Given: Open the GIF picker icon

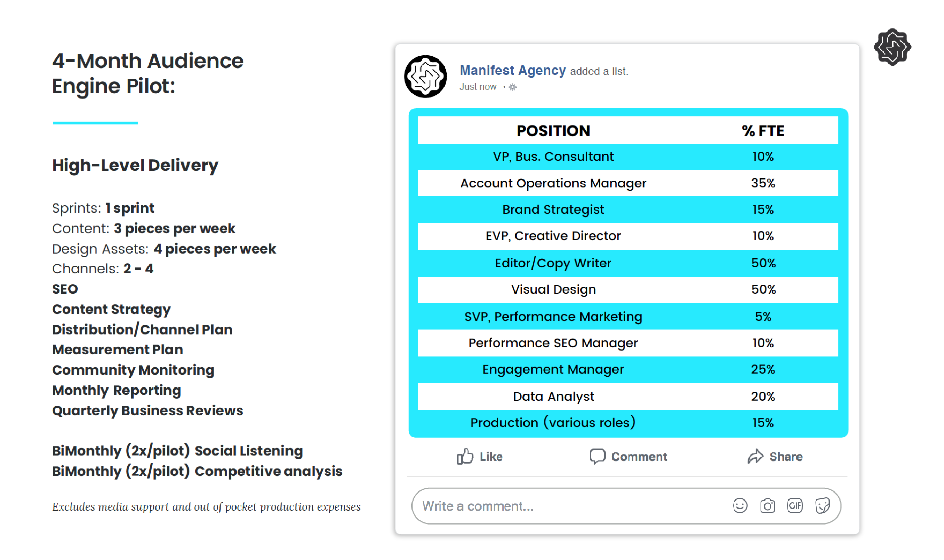Looking at the screenshot, I should pos(795,506).
